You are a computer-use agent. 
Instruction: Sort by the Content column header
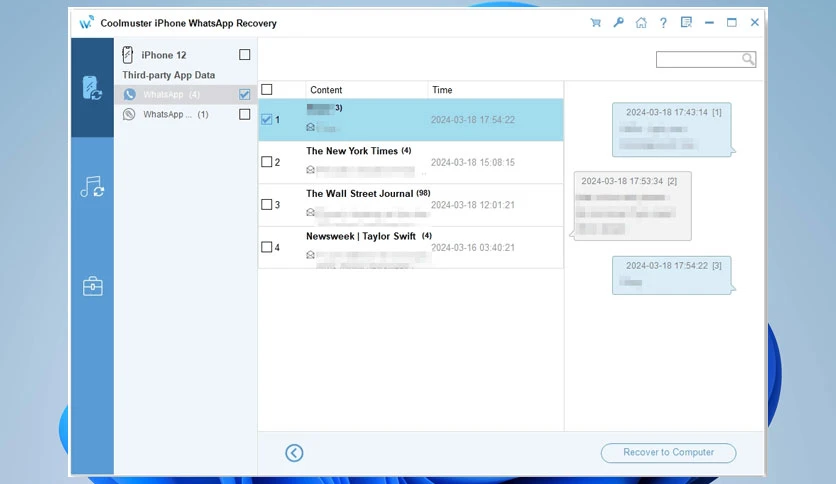click(367, 90)
